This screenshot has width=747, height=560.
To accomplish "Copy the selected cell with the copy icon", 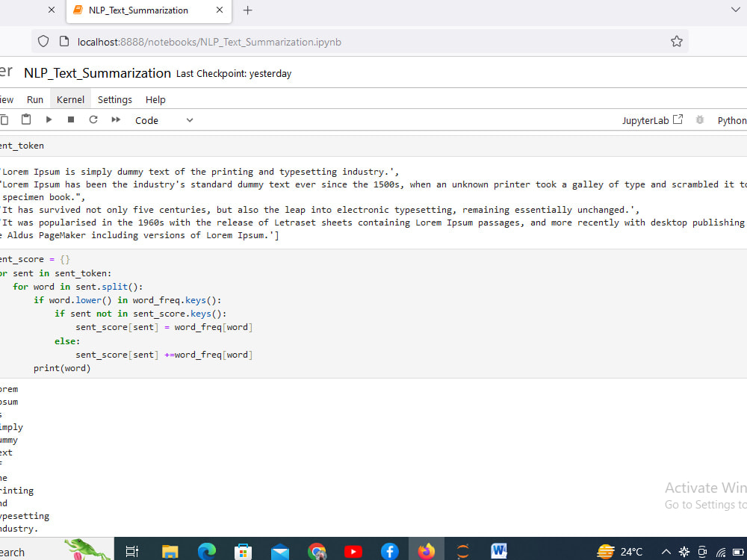I will [x=6, y=119].
